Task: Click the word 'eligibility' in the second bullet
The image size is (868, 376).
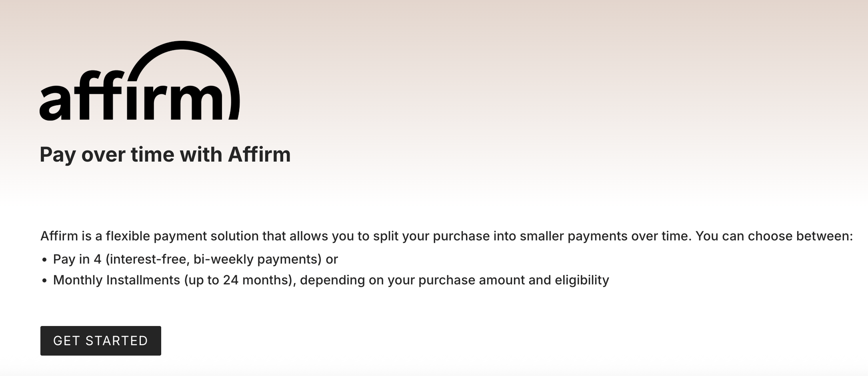Action: [583, 280]
